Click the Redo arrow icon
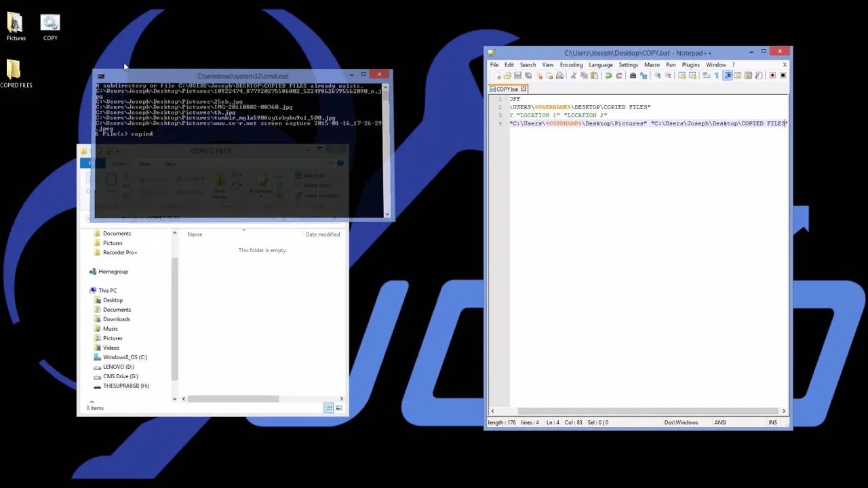The height and width of the screenshot is (488, 868). tap(618, 75)
